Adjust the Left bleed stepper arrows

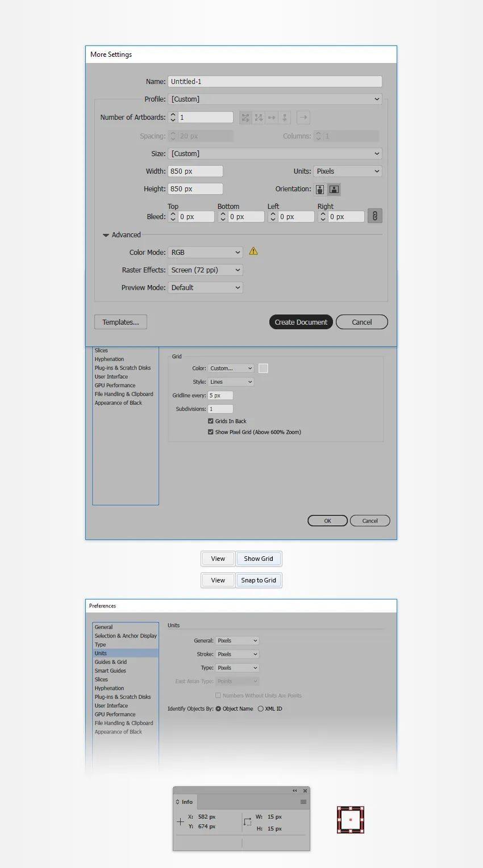point(273,217)
